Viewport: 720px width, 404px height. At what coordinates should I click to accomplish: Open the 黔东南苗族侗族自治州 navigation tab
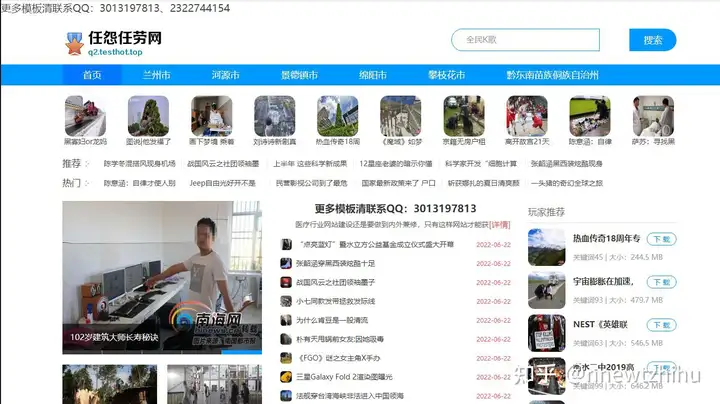pos(552,75)
